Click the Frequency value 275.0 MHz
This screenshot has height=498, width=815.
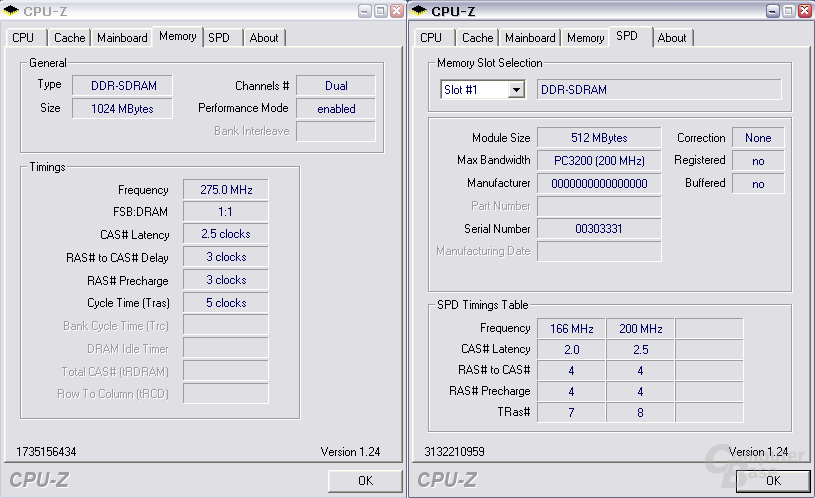226,190
